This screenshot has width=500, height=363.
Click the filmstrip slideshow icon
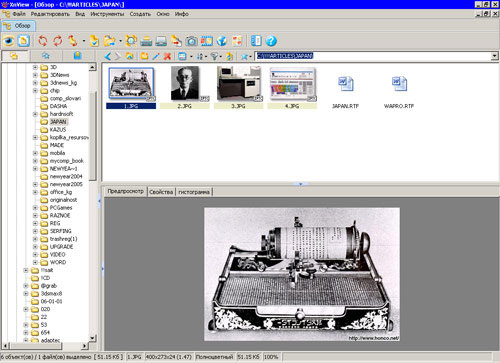pos(207,41)
